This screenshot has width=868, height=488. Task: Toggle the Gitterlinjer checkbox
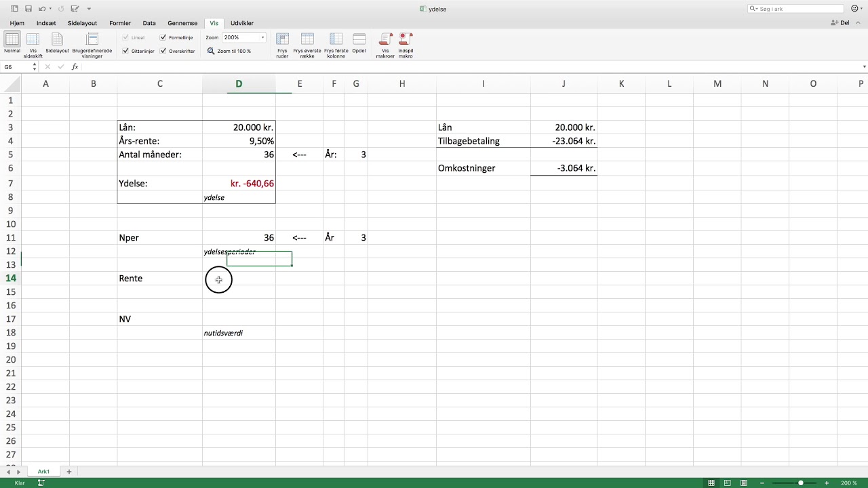coord(125,51)
